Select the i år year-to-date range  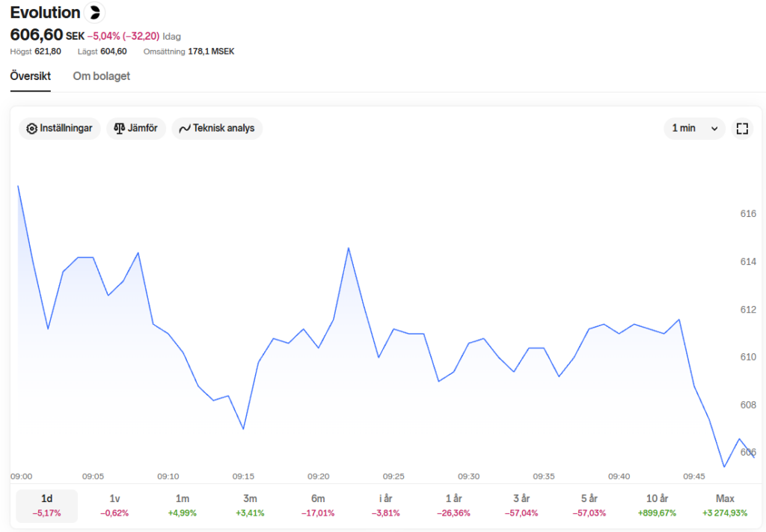coord(385,506)
